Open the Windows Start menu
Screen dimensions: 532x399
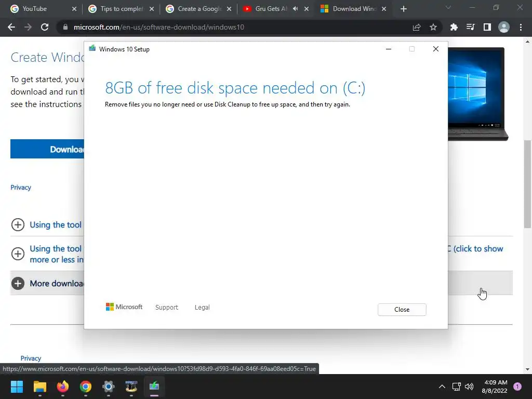(17, 387)
